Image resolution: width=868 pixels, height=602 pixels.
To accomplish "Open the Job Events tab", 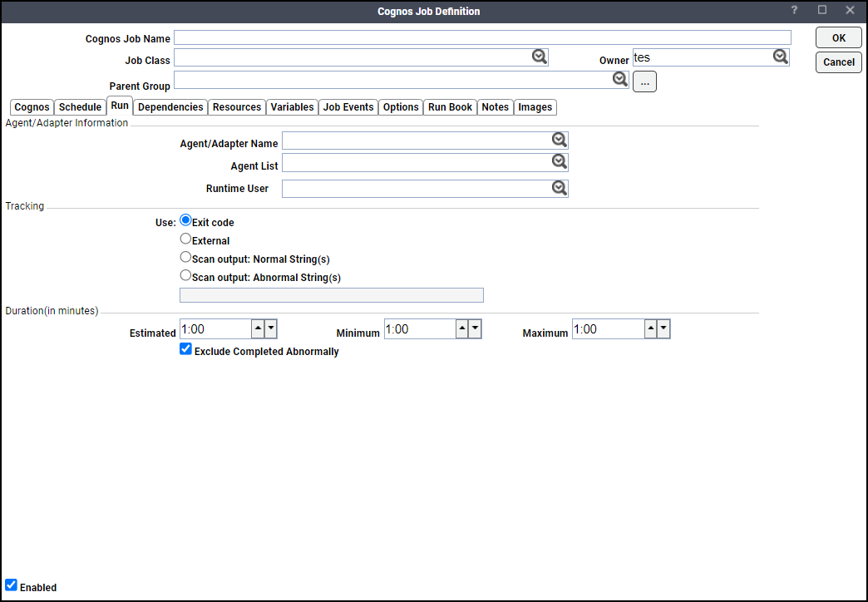I will [348, 107].
